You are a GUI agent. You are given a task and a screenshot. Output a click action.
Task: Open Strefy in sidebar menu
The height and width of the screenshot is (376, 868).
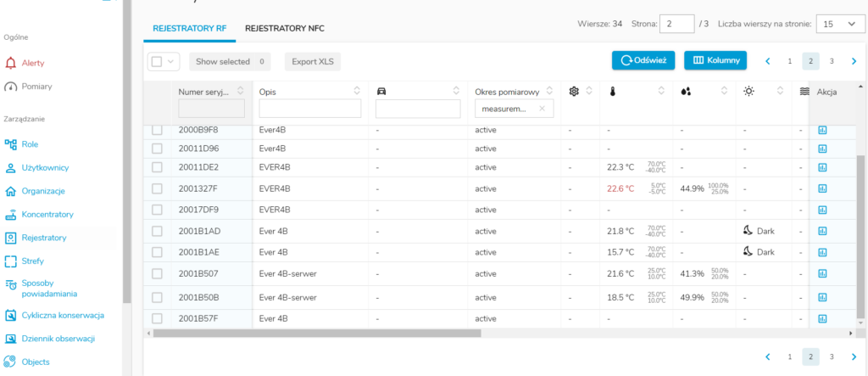coord(33,261)
